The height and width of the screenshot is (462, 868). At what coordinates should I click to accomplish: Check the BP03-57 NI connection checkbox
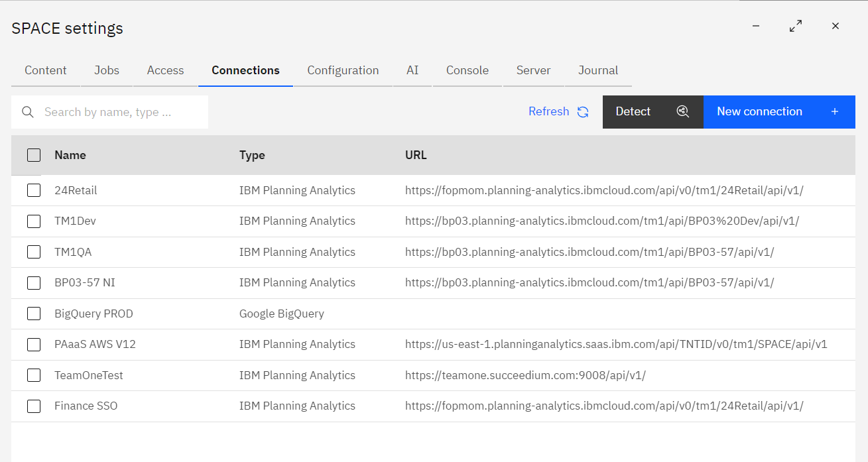tap(34, 283)
